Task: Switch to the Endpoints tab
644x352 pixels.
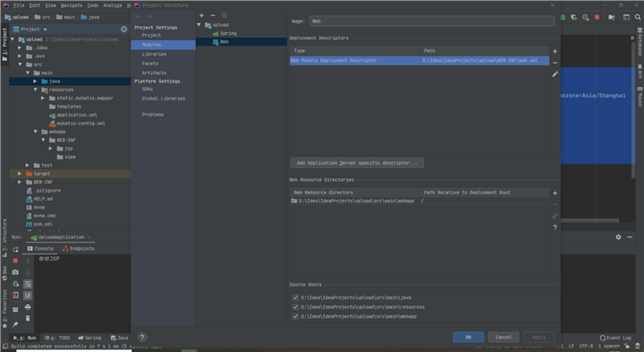Action: (x=79, y=249)
